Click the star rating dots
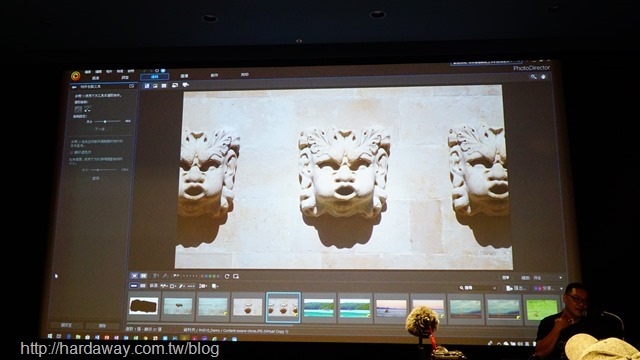640x360 pixels. click(x=190, y=276)
